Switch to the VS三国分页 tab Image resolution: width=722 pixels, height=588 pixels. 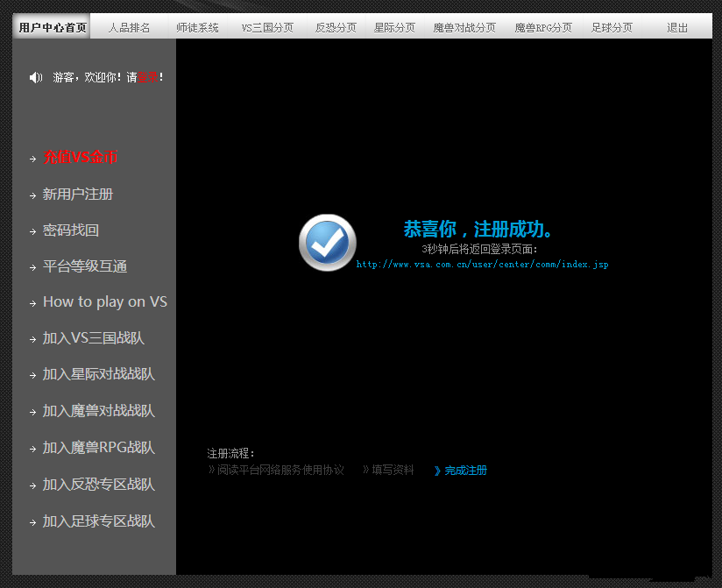pyautogui.click(x=264, y=26)
